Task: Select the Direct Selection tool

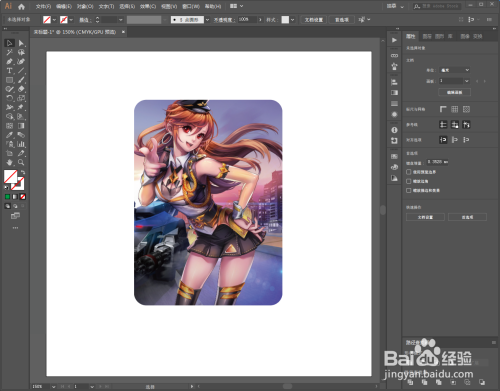Action: [21, 43]
